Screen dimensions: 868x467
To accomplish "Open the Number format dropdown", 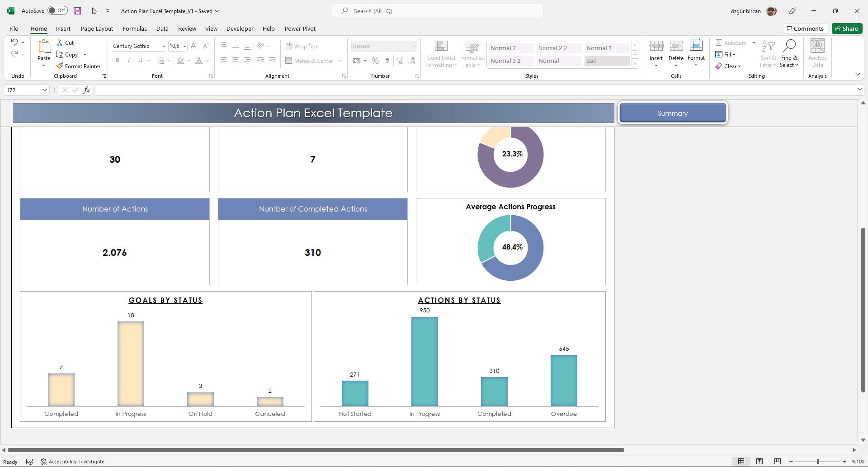I will 414,46.
